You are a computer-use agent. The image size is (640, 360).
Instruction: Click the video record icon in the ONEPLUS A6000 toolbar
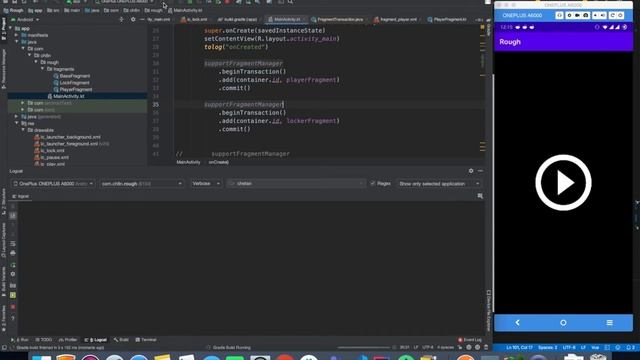point(577,15)
